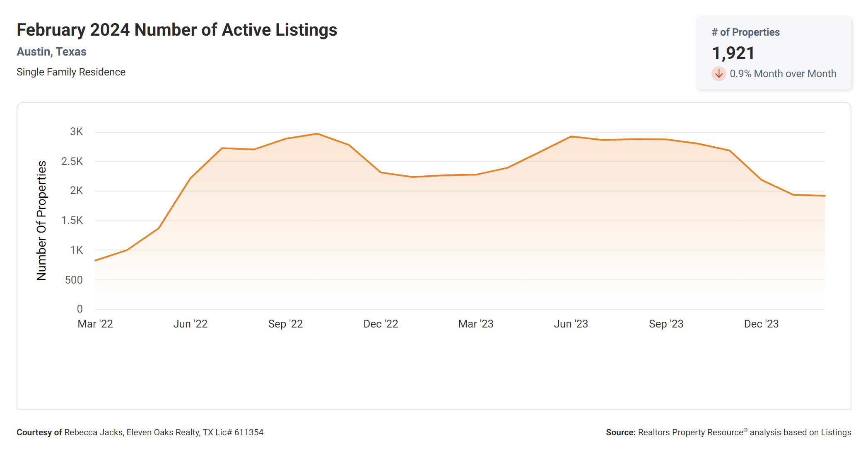Click the 'Mar '22' x-axis label
The height and width of the screenshot is (456, 868).
(95, 324)
